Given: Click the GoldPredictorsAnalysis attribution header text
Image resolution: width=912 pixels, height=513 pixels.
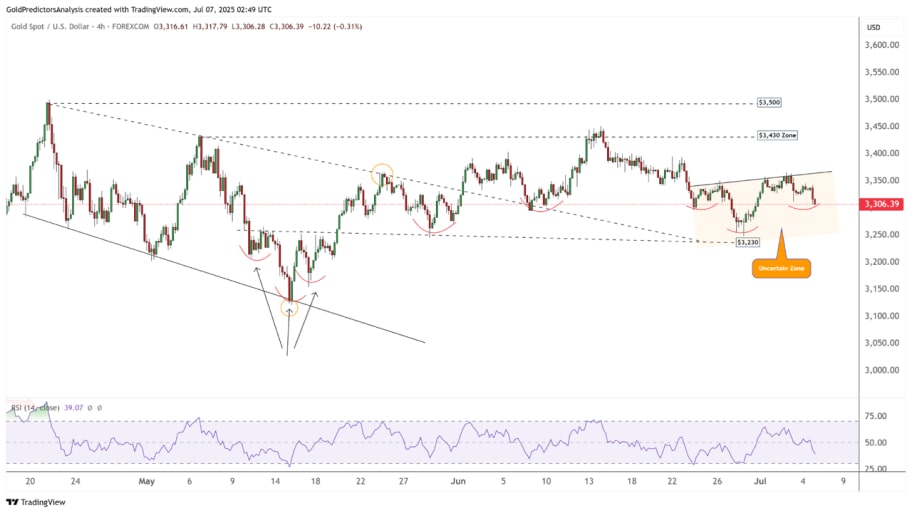Looking at the screenshot, I should 138,9.
